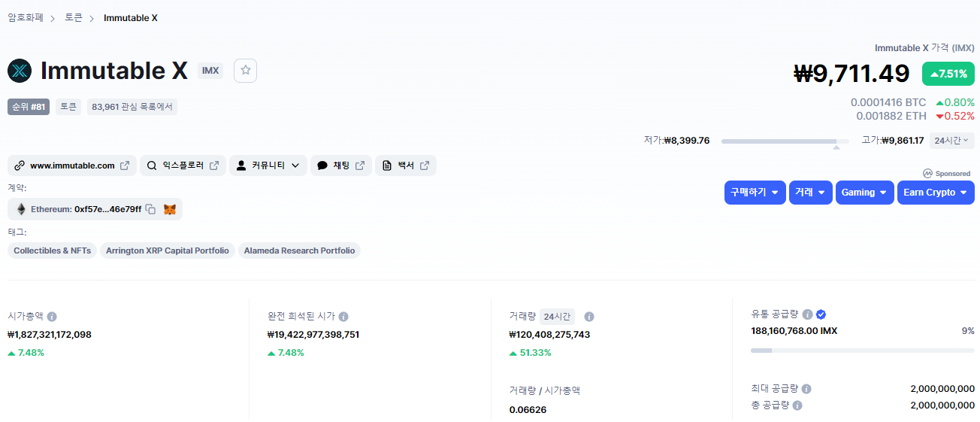Copy the Ethereum contract address
This screenshot has height=422, width=980.
pyautogui.click(x=150, y=209)
